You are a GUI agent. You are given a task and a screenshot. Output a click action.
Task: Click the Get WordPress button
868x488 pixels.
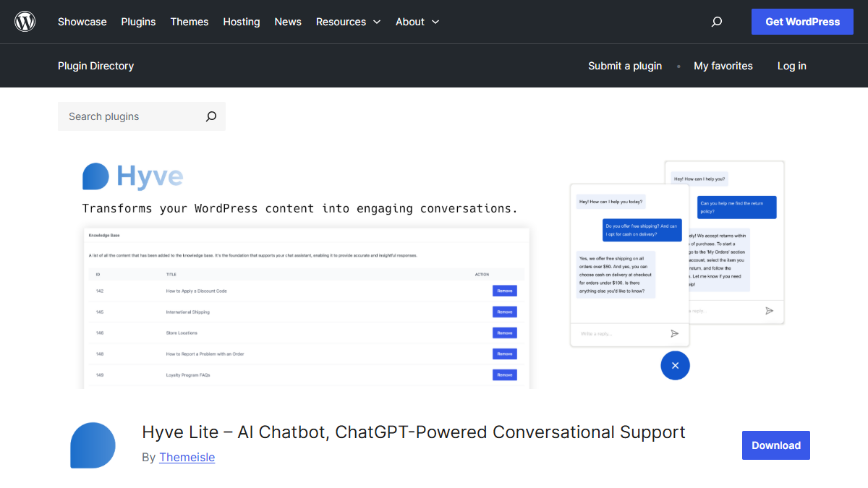tap(803, 22)
